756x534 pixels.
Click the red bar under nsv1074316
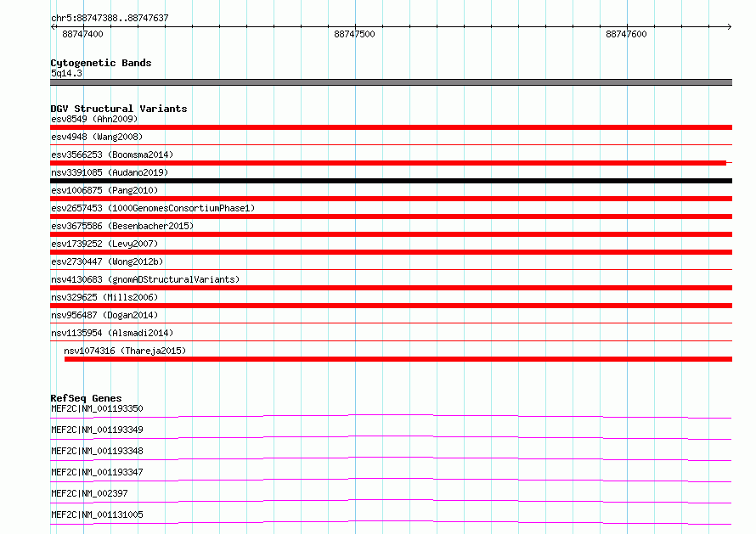[x=398, y=359]
